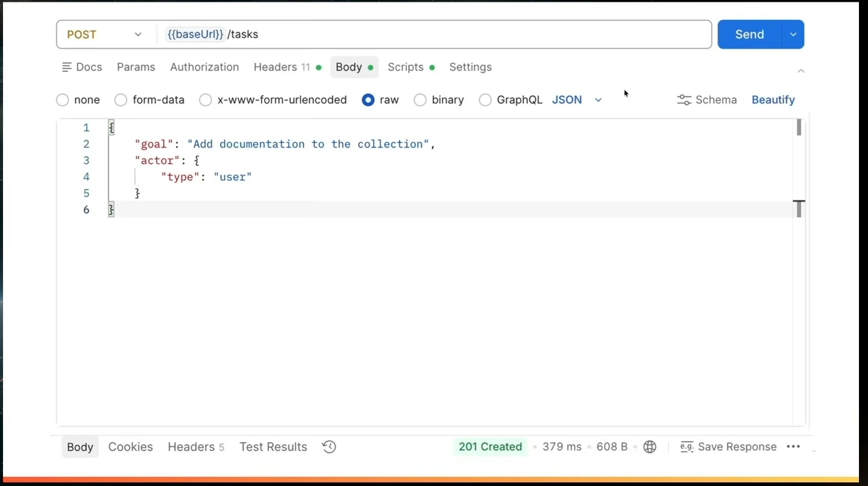Click the "user" value in line 4
The width and height of the screenshot is (868, 486).
(x=233, y=176)
